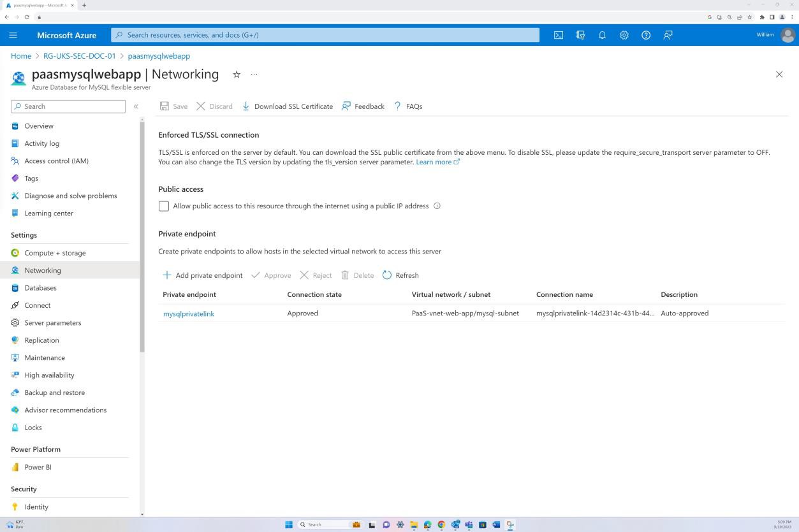Switch to the paasmysqlwebapp browser tab

(x=38, y=5)
